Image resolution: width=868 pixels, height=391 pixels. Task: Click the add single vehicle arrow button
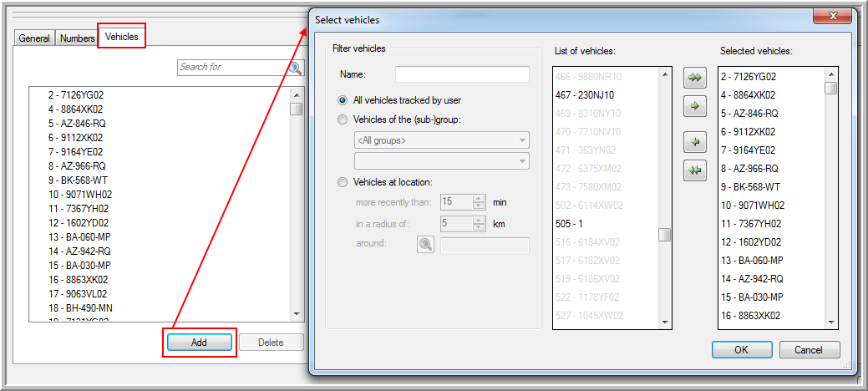coord(694,107)
